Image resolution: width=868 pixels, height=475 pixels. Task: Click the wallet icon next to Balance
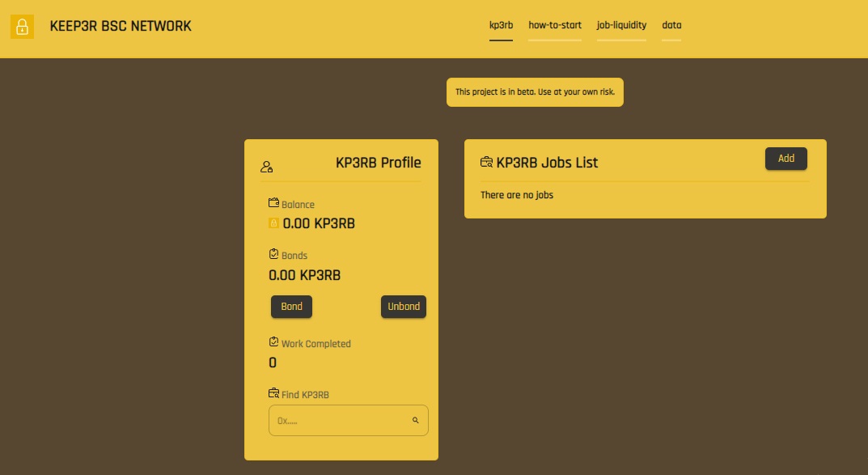(273, 202)
